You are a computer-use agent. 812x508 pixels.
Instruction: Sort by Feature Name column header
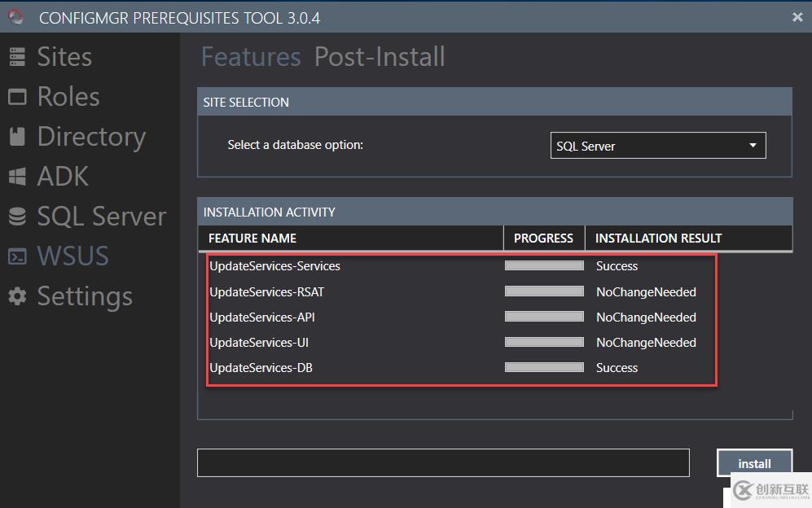click(252, 238)
